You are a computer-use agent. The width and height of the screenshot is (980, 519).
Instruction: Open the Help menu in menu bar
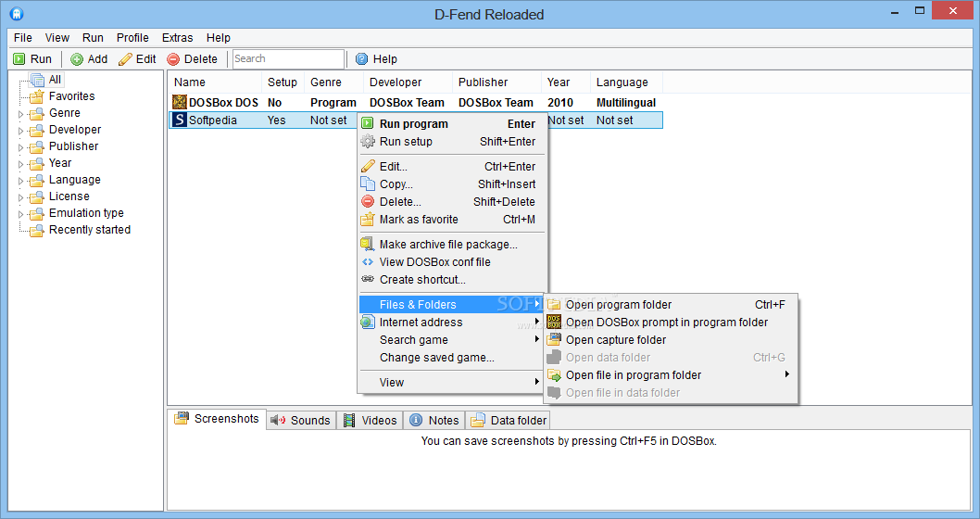(218, 37)
